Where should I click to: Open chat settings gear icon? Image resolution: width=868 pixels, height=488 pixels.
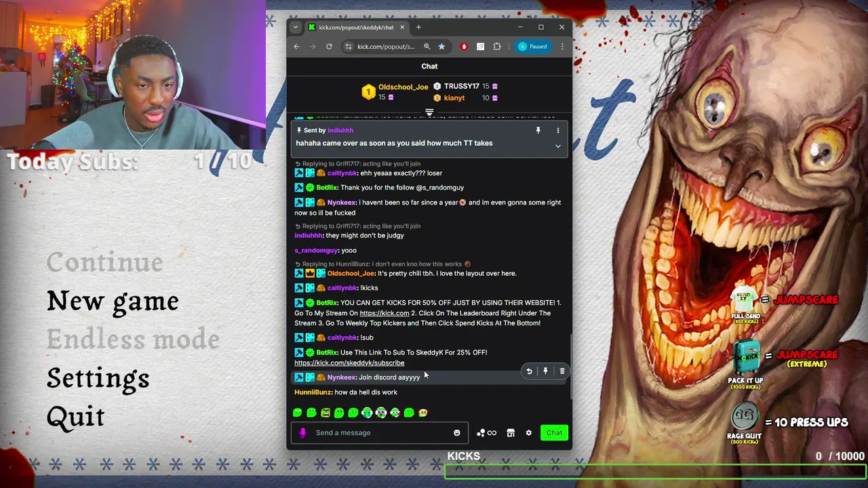pyautogui.click(x=529, y=432)
